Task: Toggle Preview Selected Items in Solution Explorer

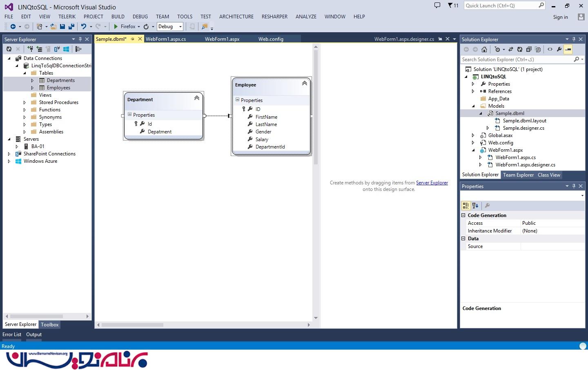Action: pos(568,49)
